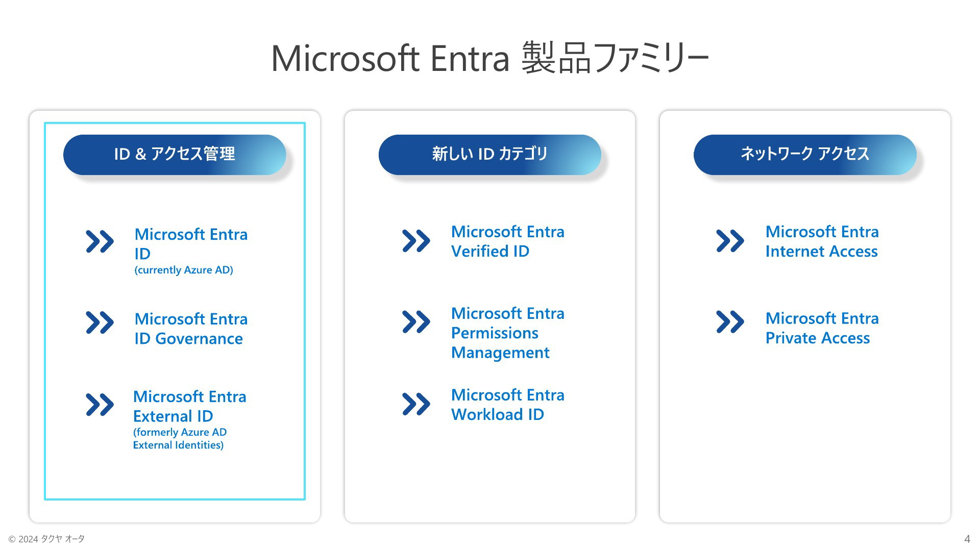Click the chevron icon beside Permissions Management
This screenshot has width=980, height=551.
(x=416, y=322)
